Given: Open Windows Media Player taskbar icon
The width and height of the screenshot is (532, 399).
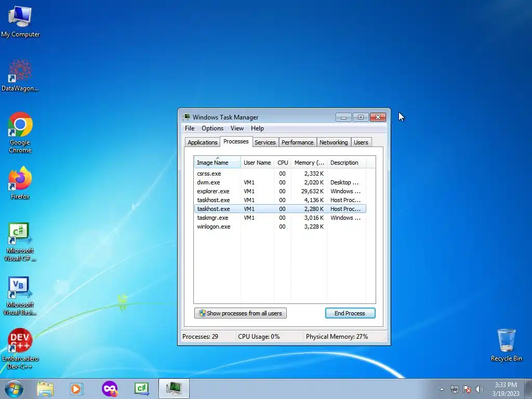Looking at the screenshot, I should click(76, 389).
